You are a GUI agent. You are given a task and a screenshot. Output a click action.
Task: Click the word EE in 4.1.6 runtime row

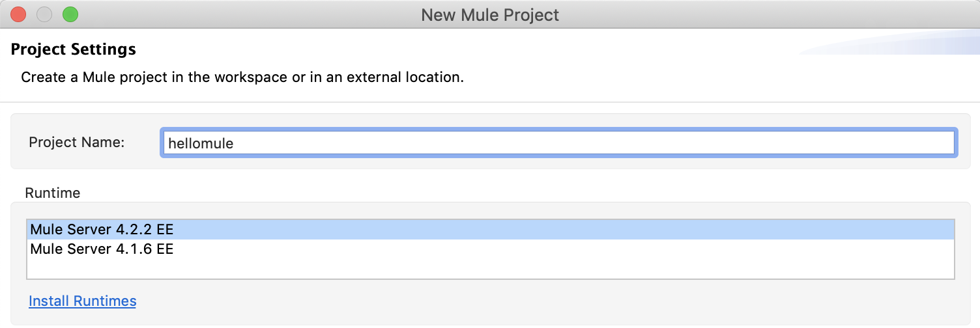coord(165,249)
